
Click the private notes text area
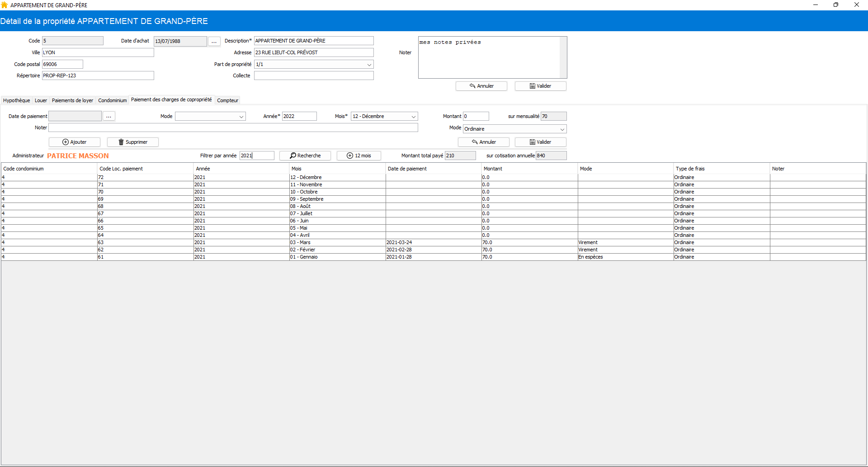click(x=489, y=57)
